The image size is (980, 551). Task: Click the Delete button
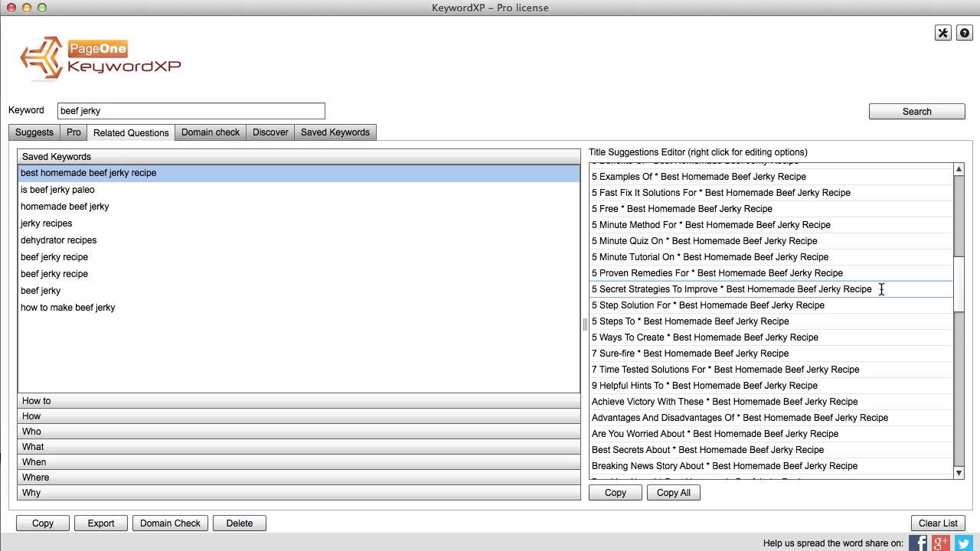click(240, 523)
